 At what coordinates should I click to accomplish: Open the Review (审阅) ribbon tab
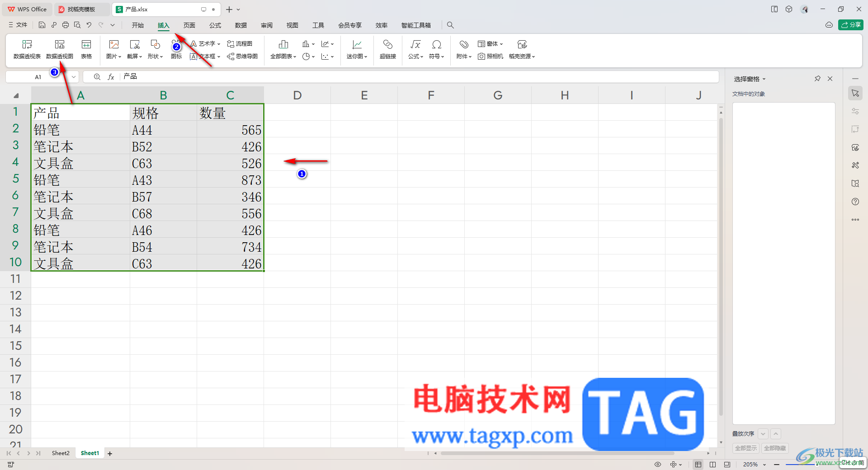click(267, 25)
